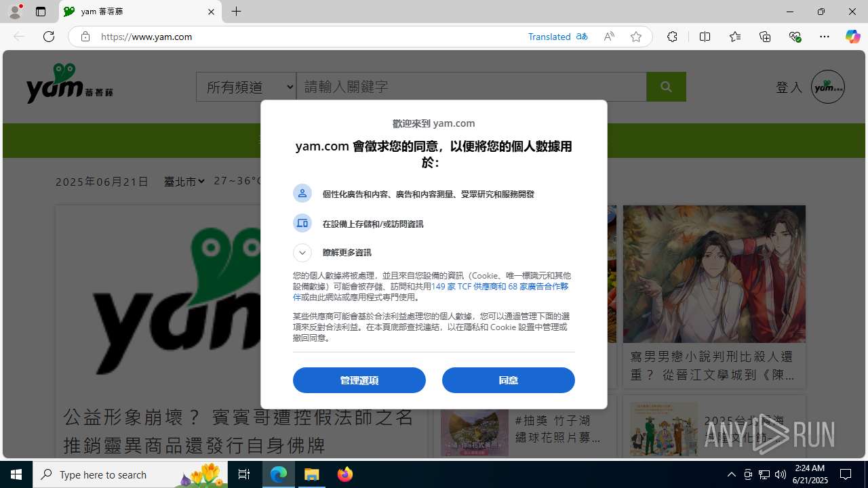Add this page to favorites star

635,37
